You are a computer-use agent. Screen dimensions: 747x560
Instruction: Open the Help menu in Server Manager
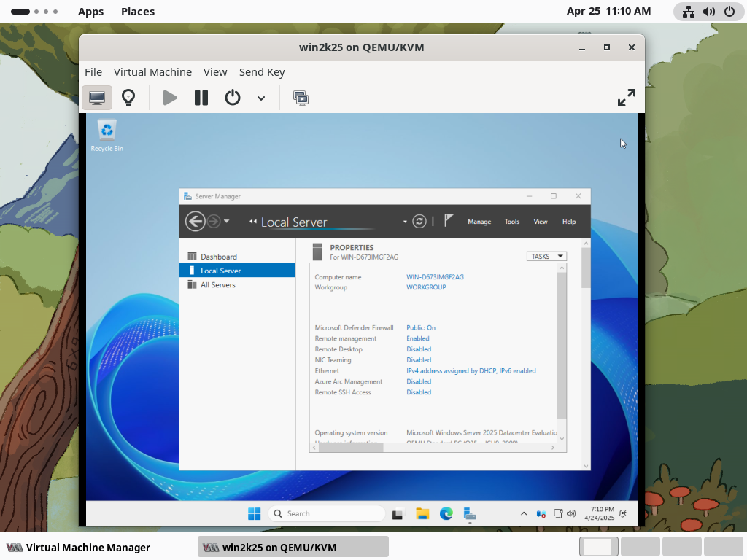pyautogui.click(x=569, y=222)
